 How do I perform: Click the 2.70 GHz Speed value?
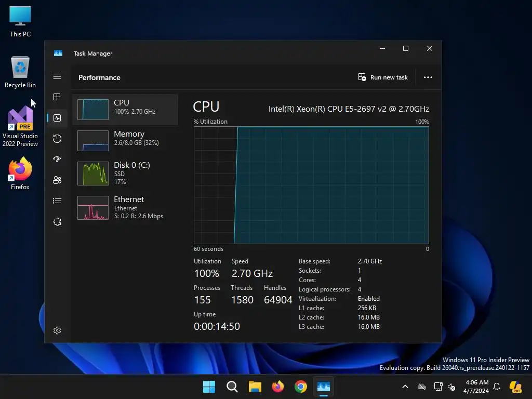click(252, 273)
